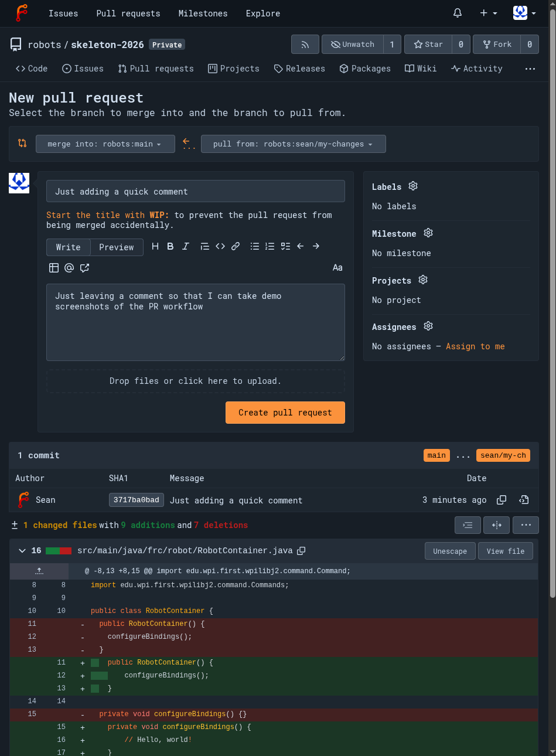
Task: Insert numbered list in editor
Action: tap(270, 246)
